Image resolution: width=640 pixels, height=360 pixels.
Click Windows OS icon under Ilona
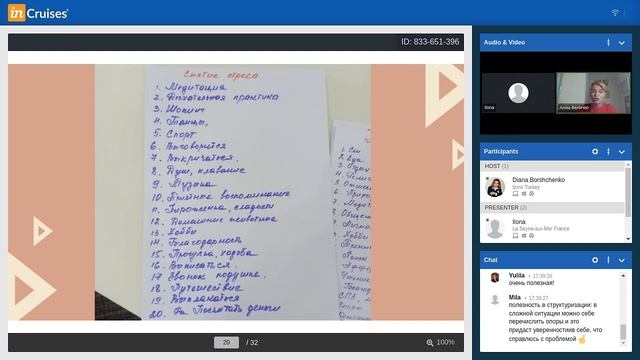[524, 236]
